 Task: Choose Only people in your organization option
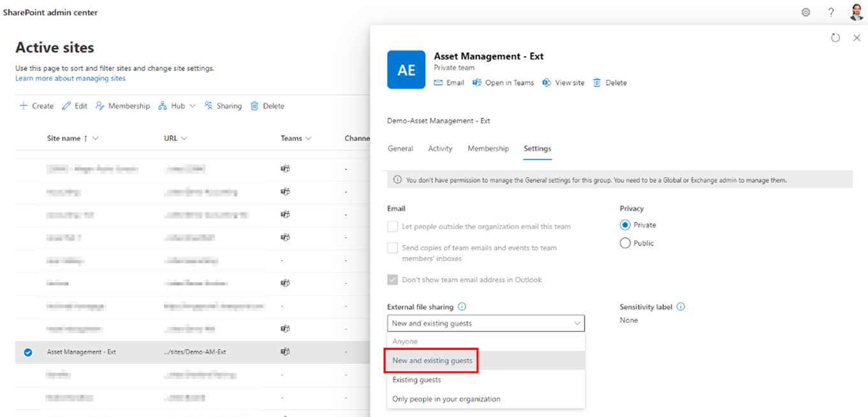tap(446, 399)
